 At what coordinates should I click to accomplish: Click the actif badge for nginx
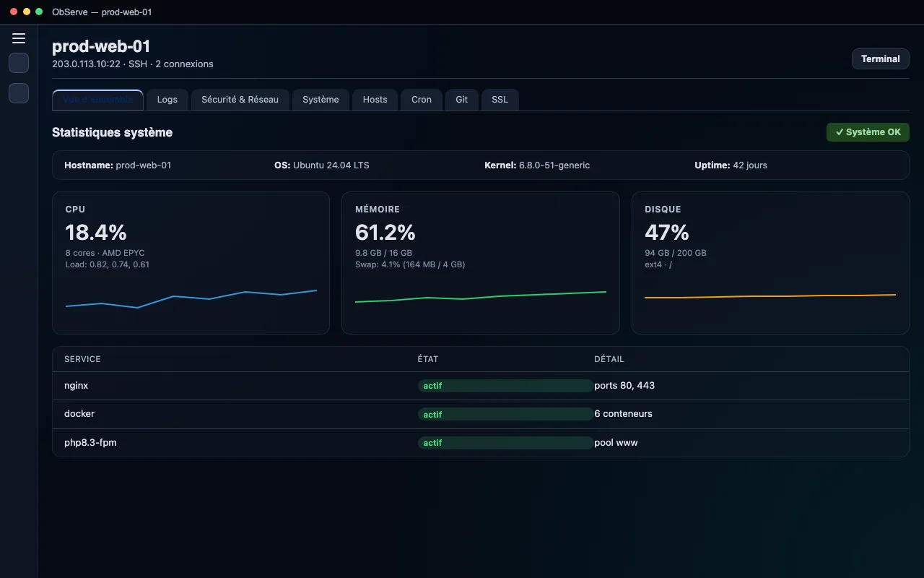coord(505,386)
